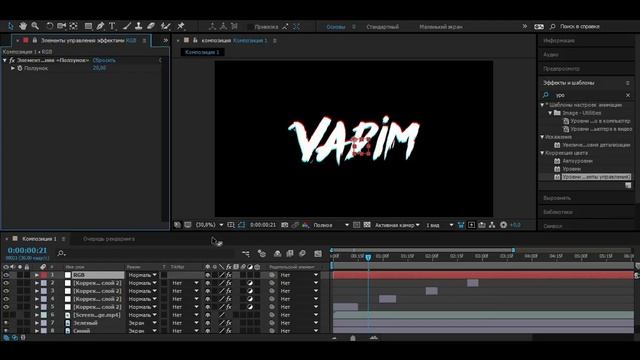Select the Unified Camera tool

tap(62, 26)
